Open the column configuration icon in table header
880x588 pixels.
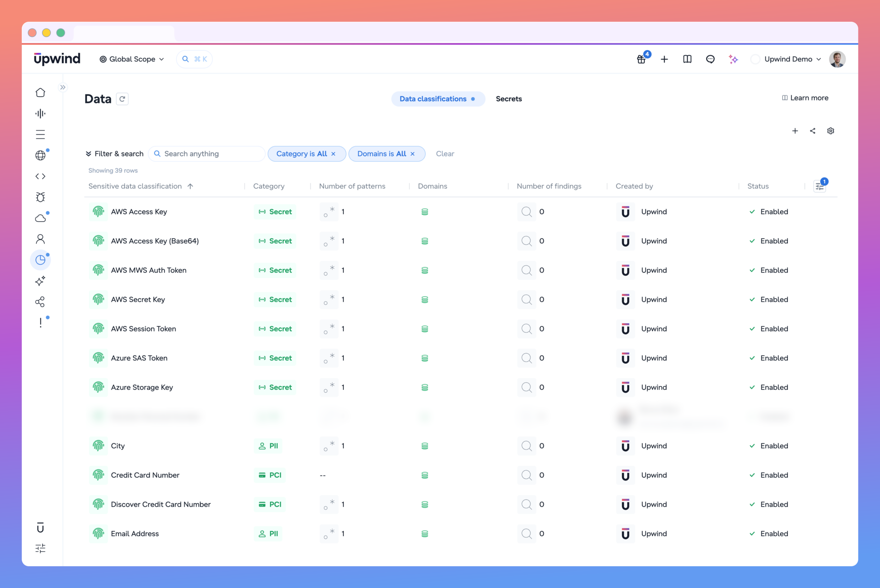819,186
